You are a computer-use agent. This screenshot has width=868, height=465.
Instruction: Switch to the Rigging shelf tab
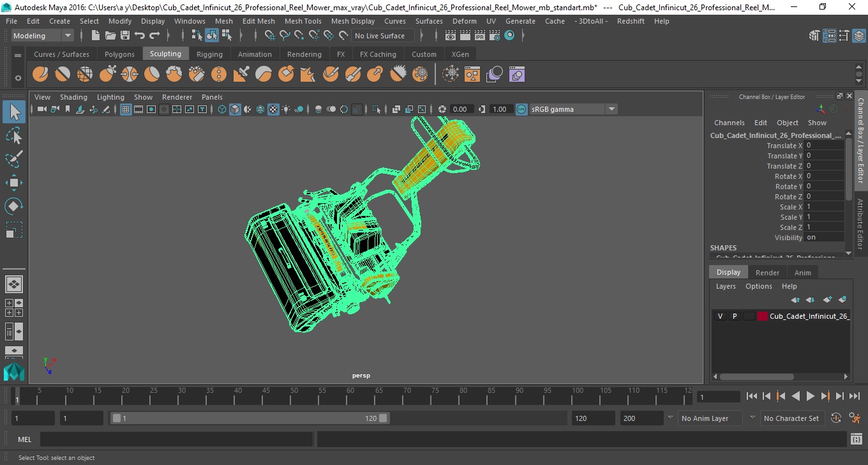(x=209, y=54)
